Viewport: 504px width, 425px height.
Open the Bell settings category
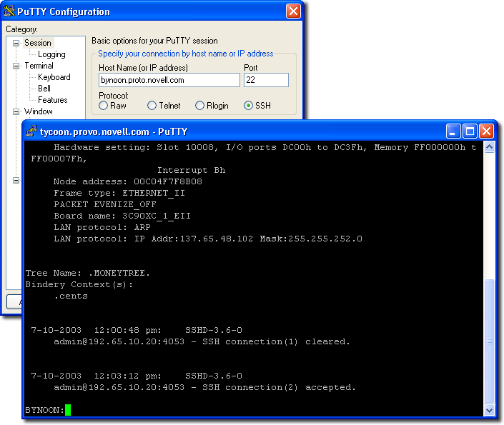pyautogui.click(x=44, y=89)
